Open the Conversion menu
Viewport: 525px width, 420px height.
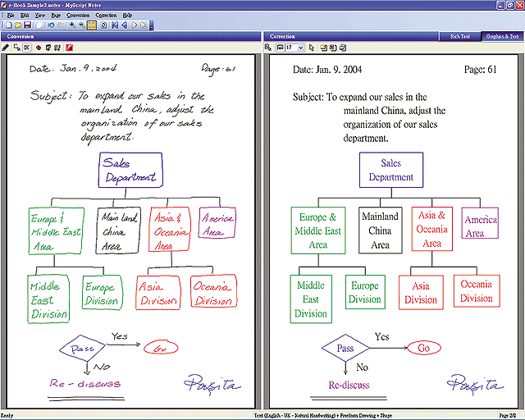point(78,16)
